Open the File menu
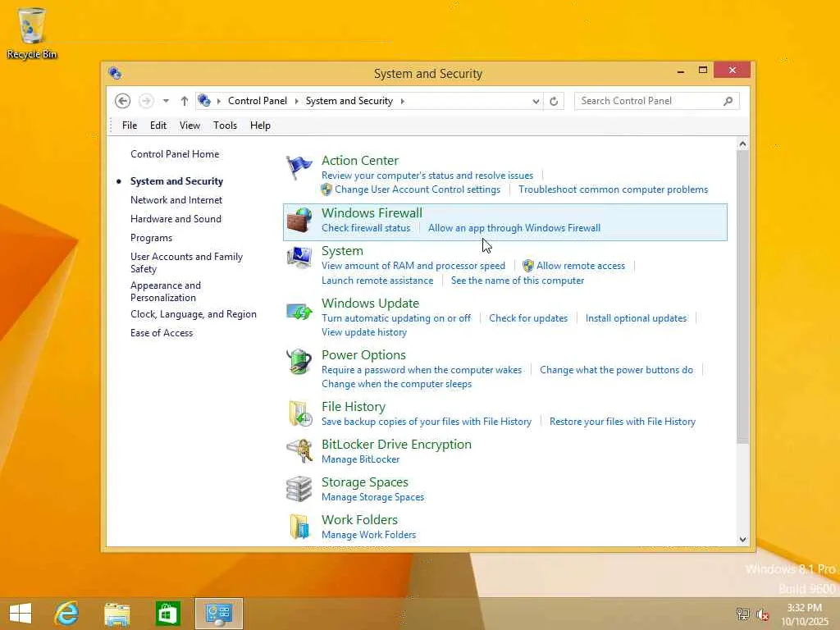Image resolution: width=840 pixels, height=630 pixels. [x=130, y=126]
